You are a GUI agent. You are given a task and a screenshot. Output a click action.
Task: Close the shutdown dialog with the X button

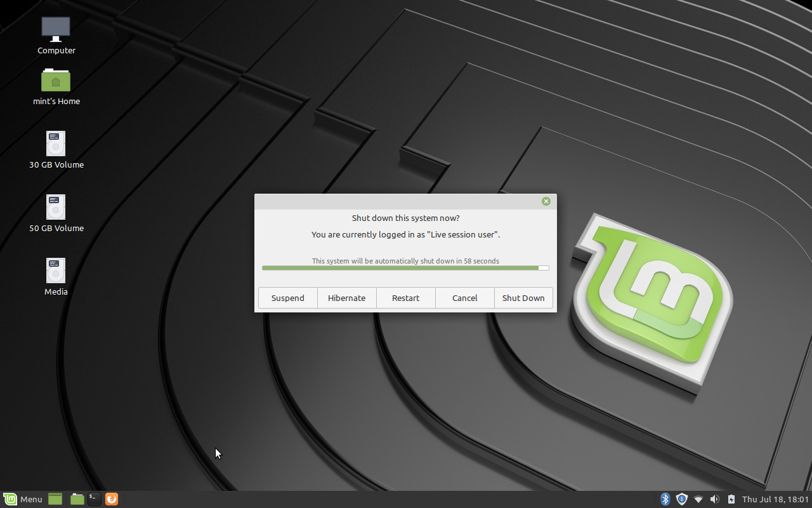(546, 201)
